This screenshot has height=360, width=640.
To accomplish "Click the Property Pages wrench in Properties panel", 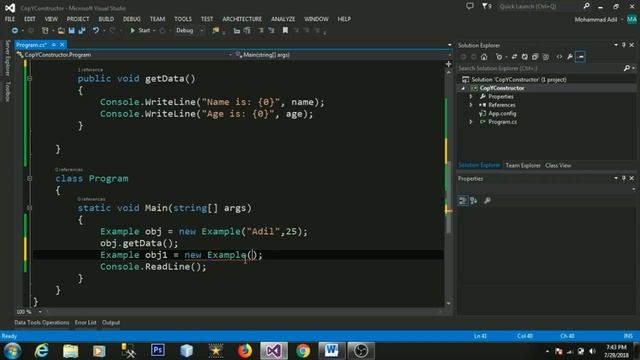I will (487, 200).
